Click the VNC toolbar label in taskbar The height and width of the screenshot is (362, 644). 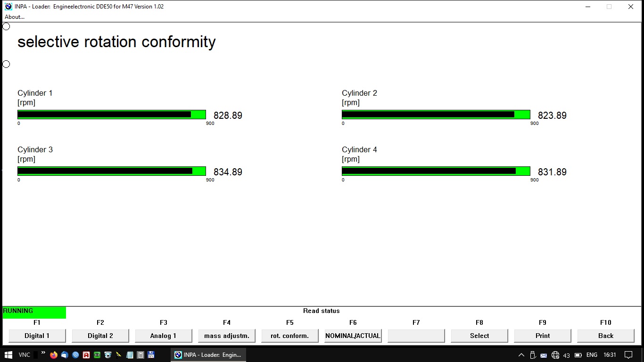[x=24, y=355]
